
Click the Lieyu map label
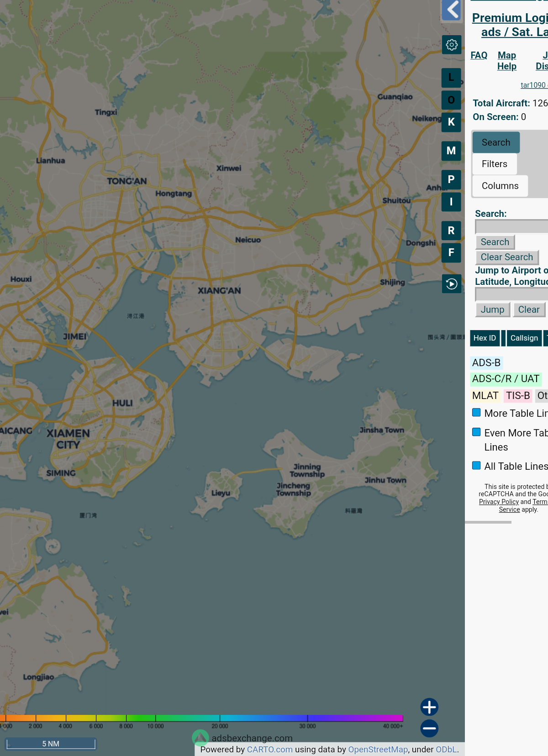221,493
